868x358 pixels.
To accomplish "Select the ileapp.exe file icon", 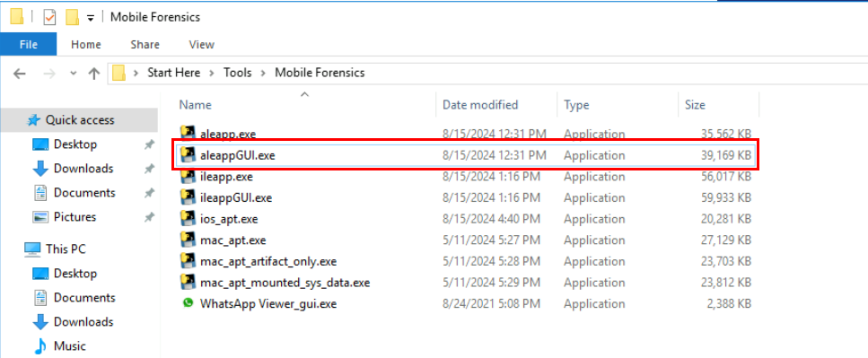I will click(189, 177).
